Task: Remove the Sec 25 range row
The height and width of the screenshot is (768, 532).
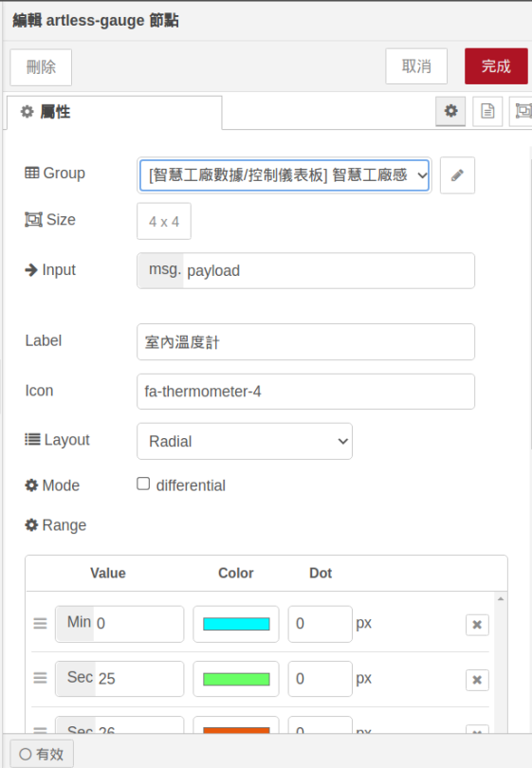Action: tap(477, 680)
